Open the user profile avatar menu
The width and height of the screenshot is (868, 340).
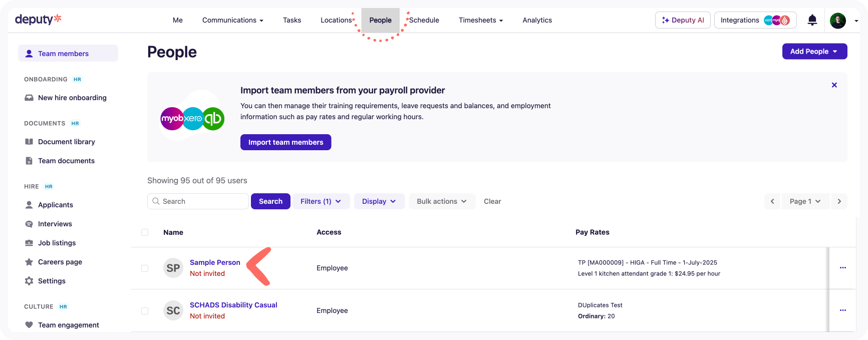pos(837,21)
